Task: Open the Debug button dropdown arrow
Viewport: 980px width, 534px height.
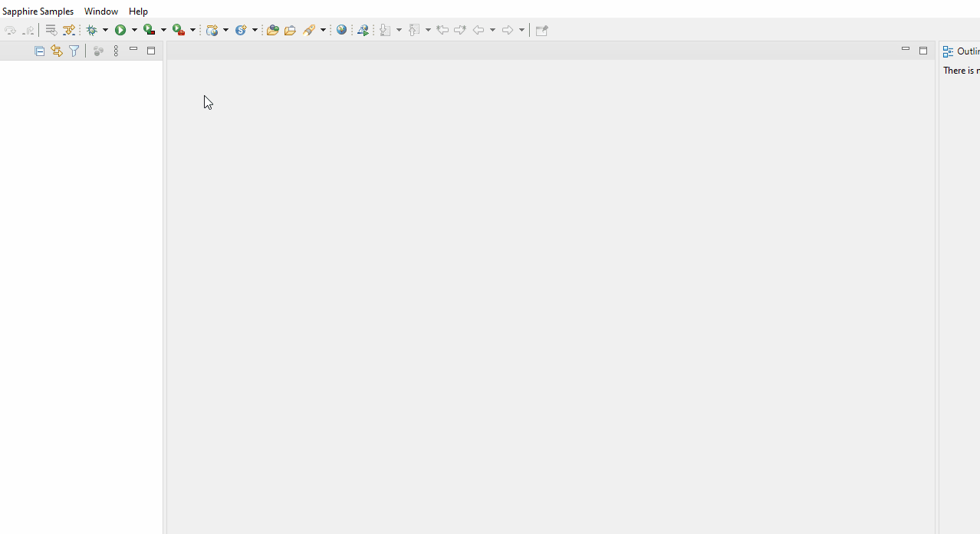Action: (106, 29)
